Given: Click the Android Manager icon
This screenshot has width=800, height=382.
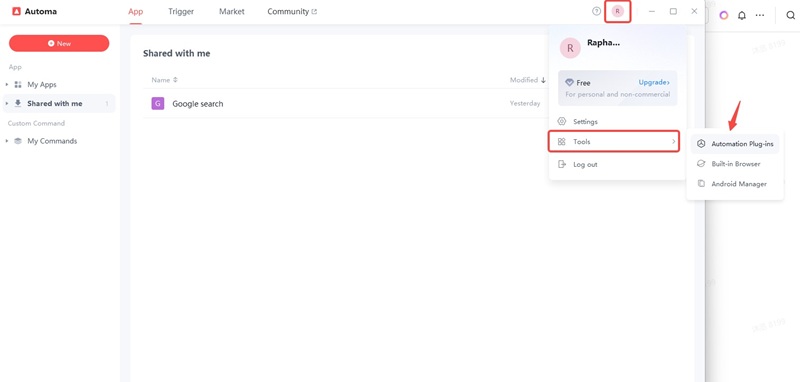Looking at the screenshot, I should 701,184.
